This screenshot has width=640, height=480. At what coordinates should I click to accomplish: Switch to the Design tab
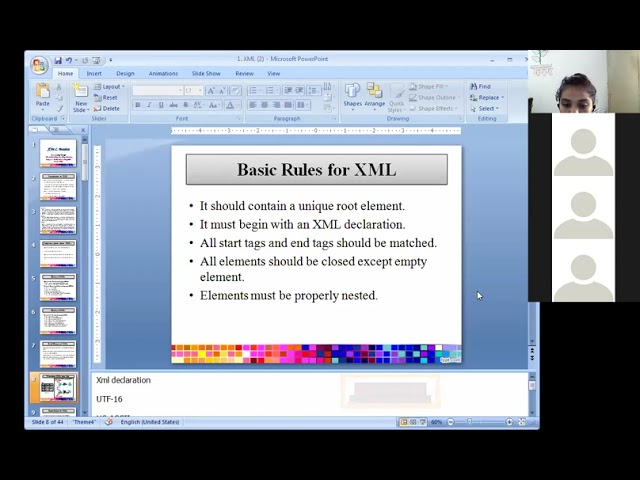[x=125, y=73]
